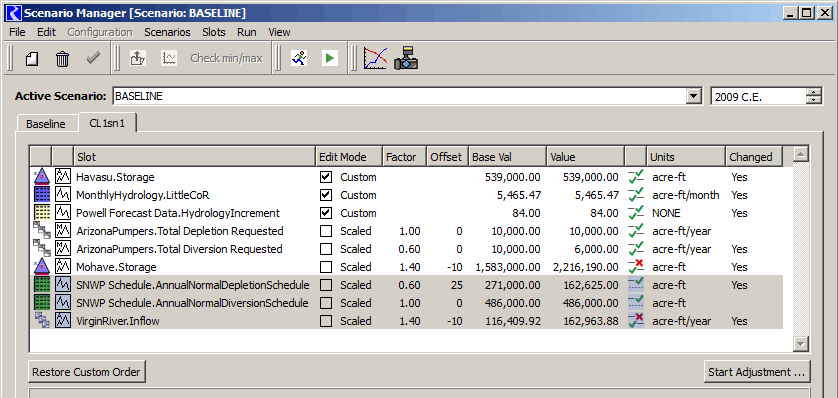Click the 0.60 factor for Total Diversion Requested
This screenshot has width=838, height=398.
tap(409, 249)
